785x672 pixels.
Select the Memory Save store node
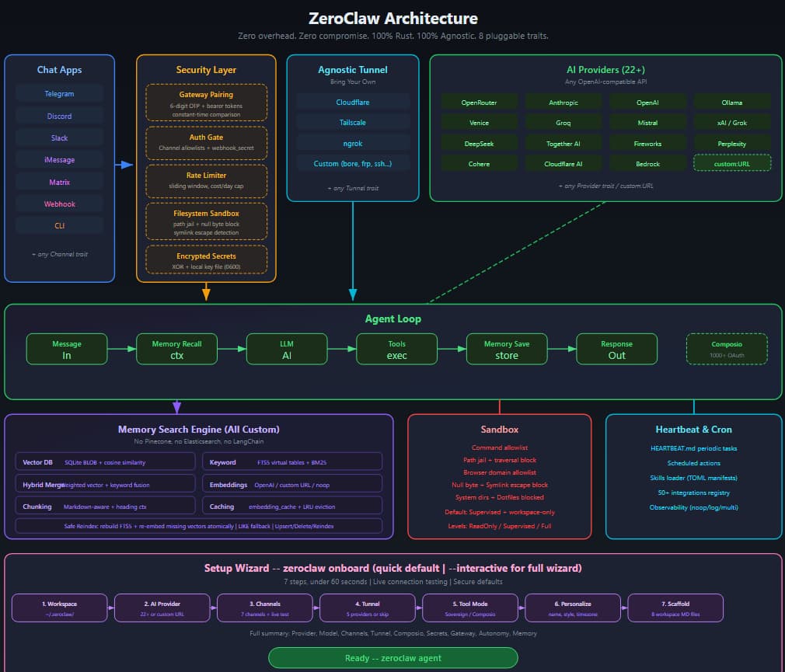point(507,349)
